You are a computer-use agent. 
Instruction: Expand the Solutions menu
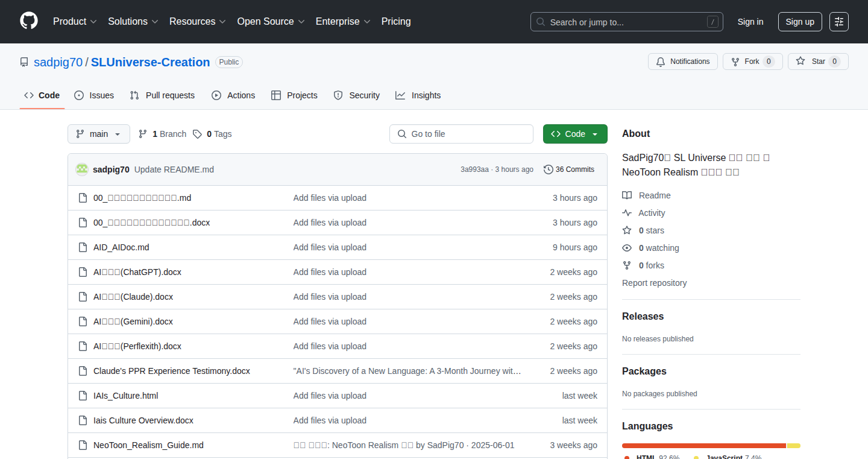[x=133, y=22]
